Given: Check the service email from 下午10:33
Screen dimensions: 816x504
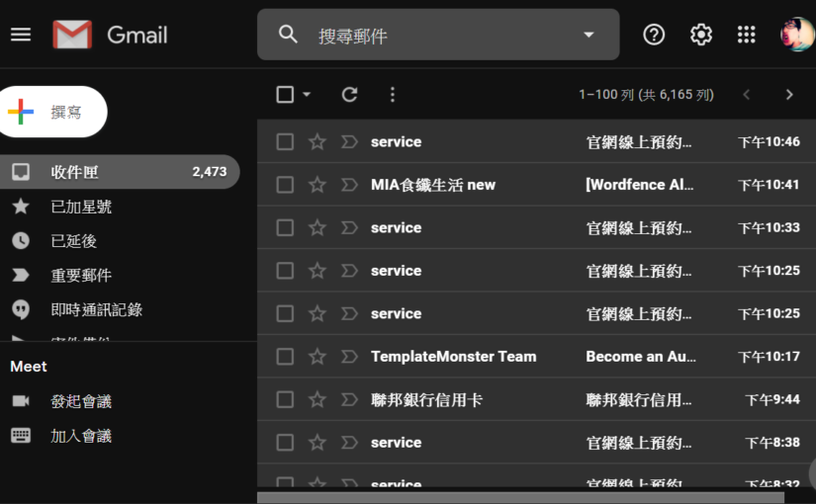Looking at the screenshot, I should 285,227.
